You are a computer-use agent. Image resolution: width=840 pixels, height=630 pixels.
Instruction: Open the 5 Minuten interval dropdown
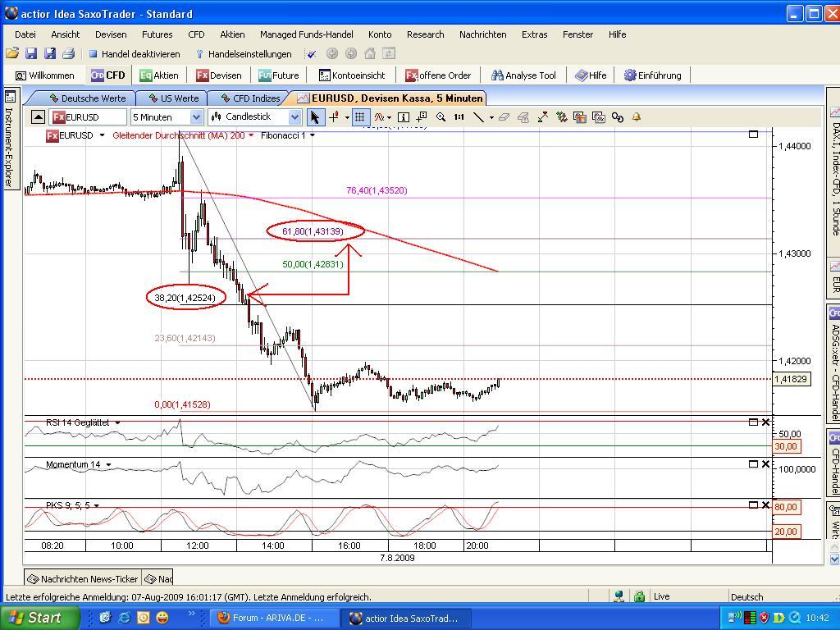tap(194, 117)
